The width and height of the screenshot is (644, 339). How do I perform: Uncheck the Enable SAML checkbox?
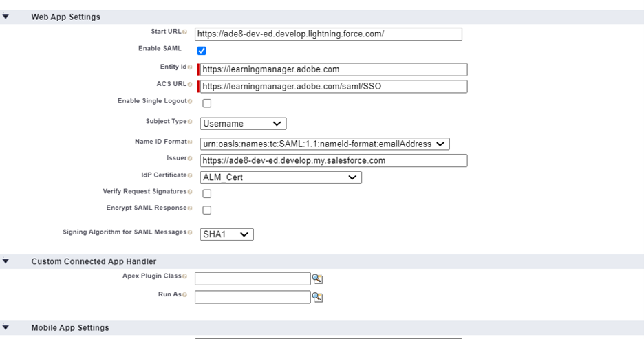pos(202,51)
